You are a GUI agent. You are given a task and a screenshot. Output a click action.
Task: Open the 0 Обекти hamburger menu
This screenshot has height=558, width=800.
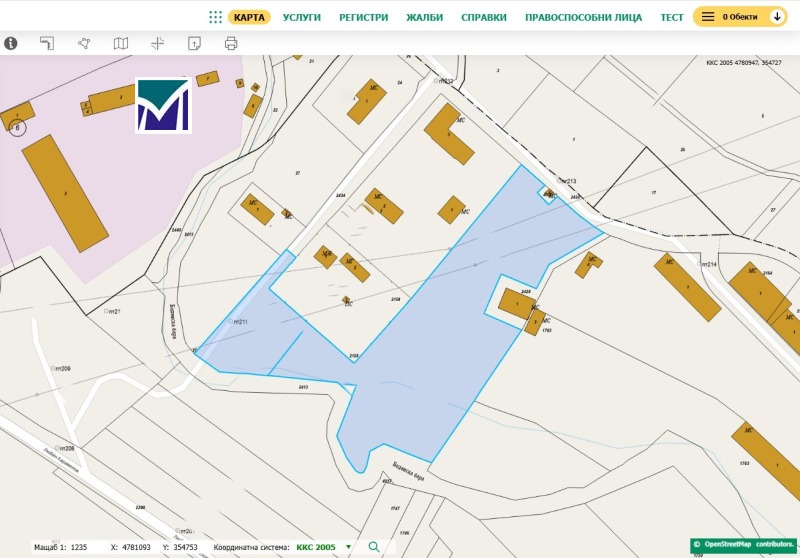(708, 17)
